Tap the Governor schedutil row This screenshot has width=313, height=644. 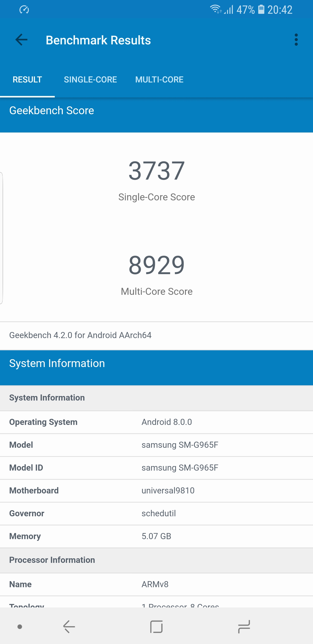tap(156, 513)
